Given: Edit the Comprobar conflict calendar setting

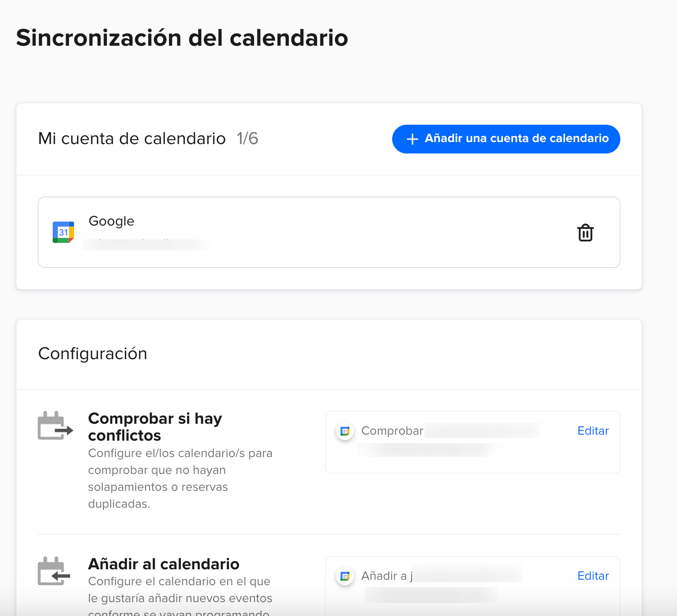Looking at the screenshot, I should 593,431.
